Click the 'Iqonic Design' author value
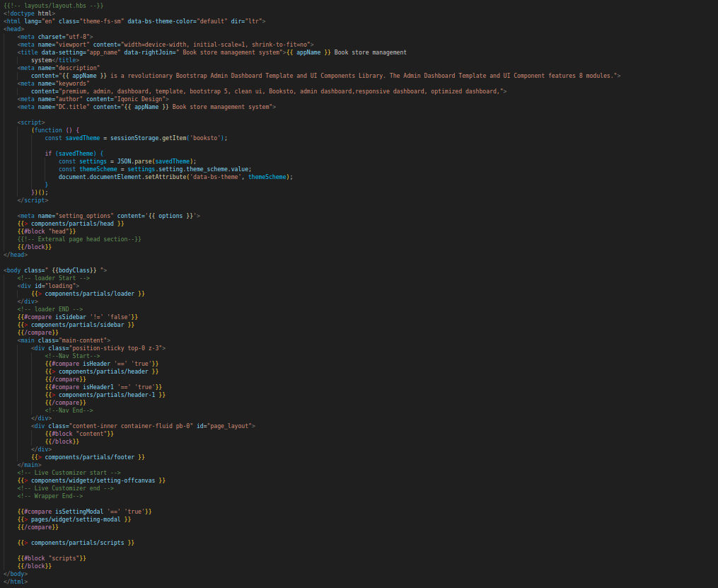 click(138, 99)
